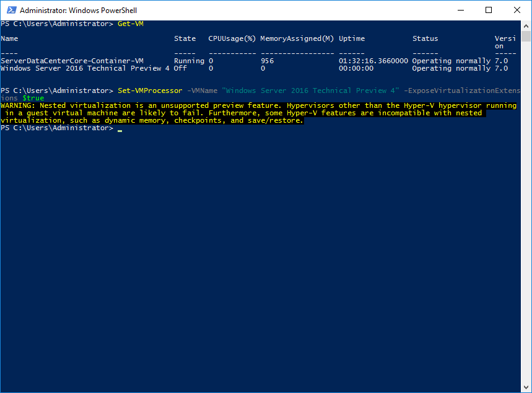Click the Running state value

point(188,61)
